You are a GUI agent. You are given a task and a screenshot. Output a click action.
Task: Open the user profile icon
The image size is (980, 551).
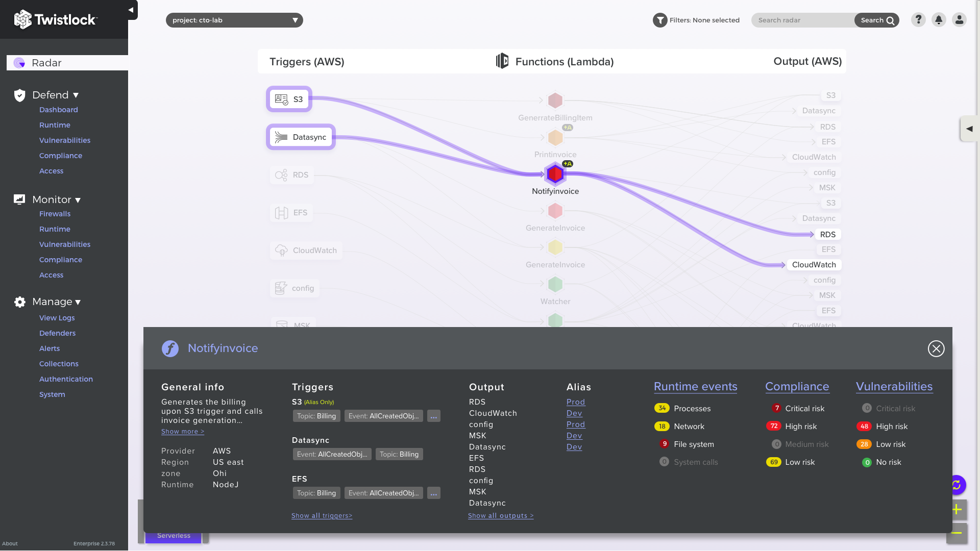(959, 20)
